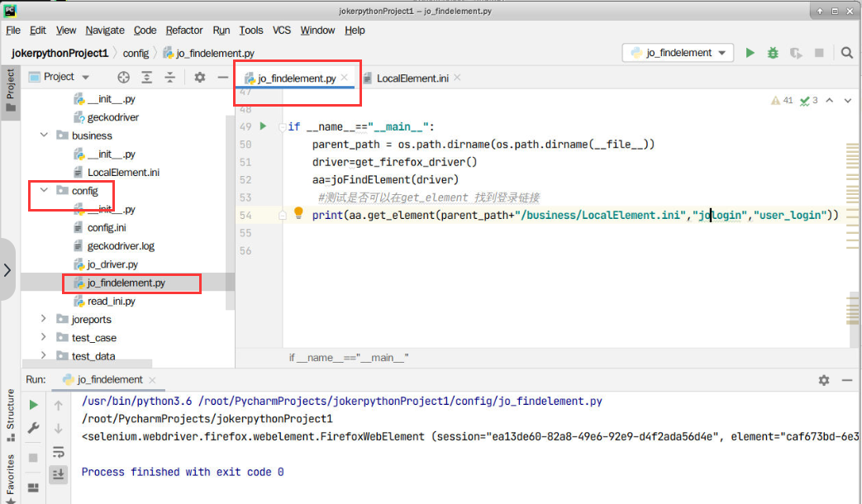This screenshot has width=862, height=504.
Task: Close the LocalElement.ini editor tab
Action: (x=457, y=78)
